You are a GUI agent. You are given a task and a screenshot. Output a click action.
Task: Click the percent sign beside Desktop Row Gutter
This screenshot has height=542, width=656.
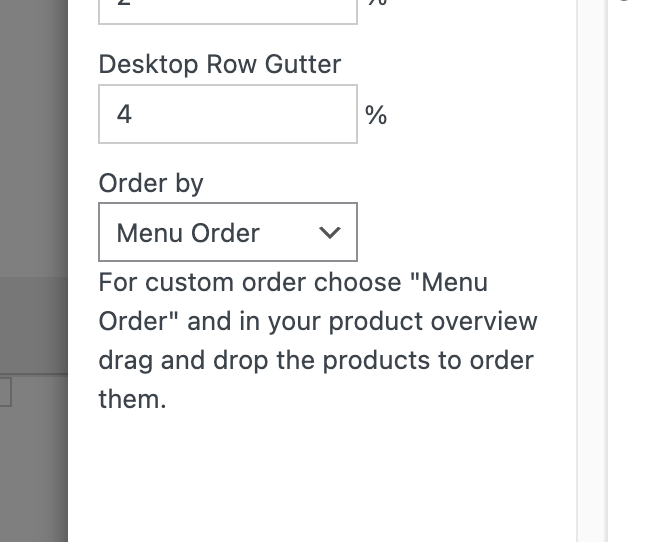tap(376, 116)
